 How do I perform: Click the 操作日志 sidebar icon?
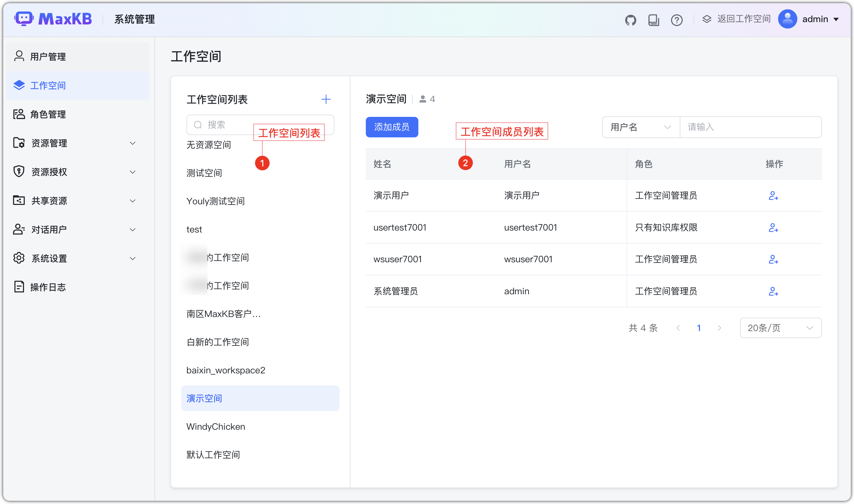point(19,287)
